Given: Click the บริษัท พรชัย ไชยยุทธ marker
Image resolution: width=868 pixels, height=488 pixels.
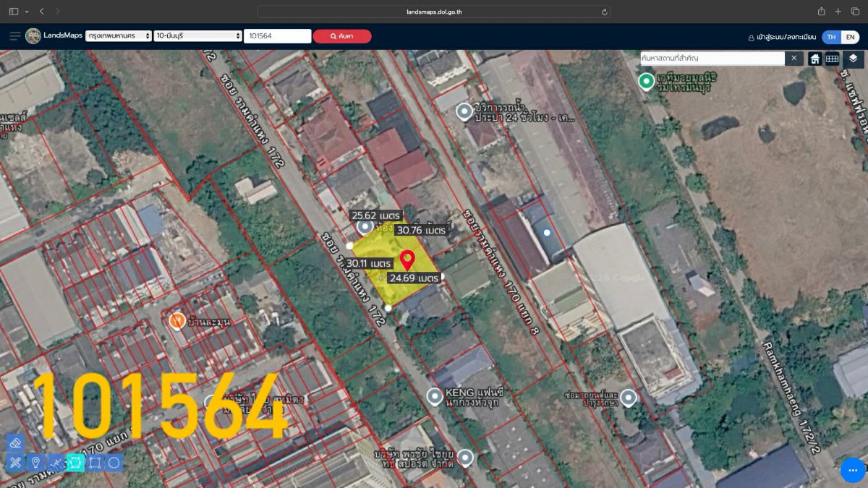Looking at the screenshot, I should click(464, 458).
